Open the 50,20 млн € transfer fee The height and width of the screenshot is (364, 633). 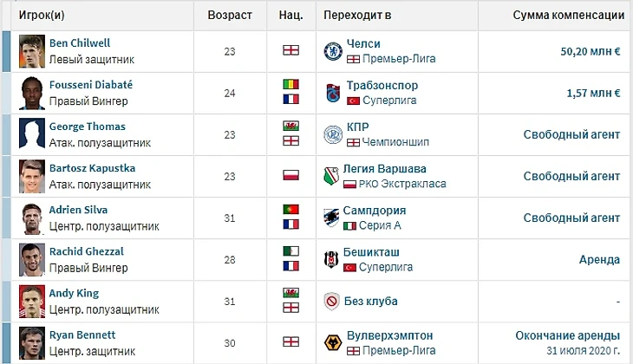(591, 51)
